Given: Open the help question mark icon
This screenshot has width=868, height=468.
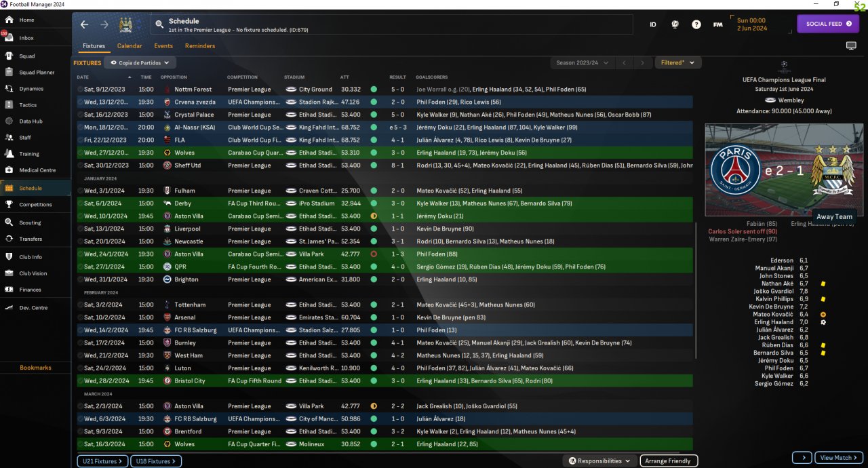Looking at the screenshot, I should 696,24.
